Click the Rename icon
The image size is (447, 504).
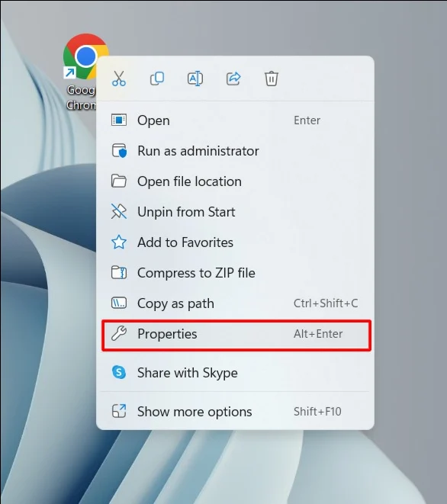point(195,79)
